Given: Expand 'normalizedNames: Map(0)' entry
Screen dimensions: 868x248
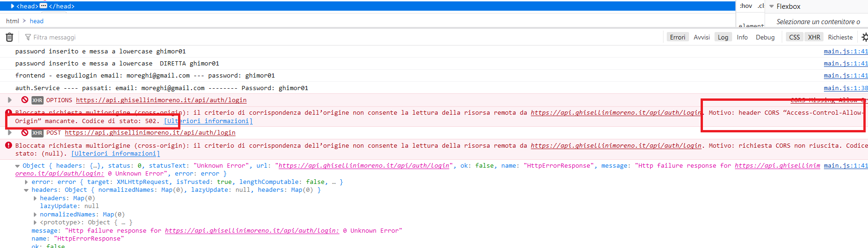Looking at the screenshot, I should tap(35, 215).
